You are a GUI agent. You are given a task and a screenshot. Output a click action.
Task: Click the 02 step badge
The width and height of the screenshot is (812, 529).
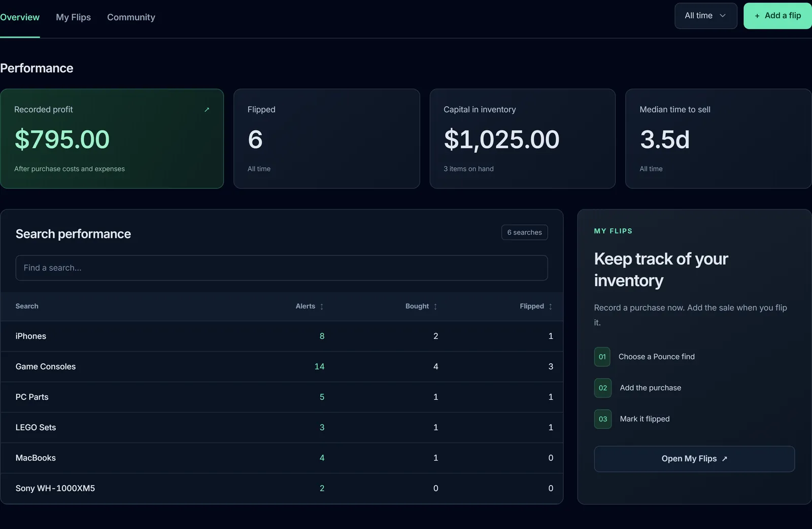click(603, 388)
